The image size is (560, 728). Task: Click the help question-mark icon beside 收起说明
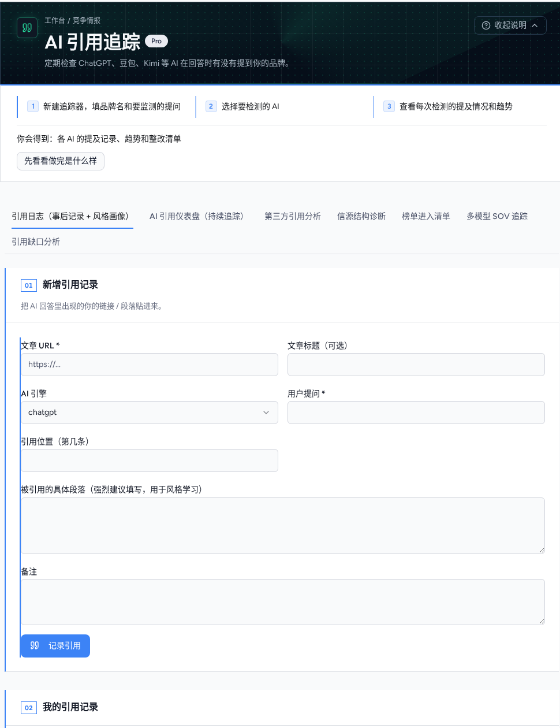pyautogui.click(x=486, y=25)
